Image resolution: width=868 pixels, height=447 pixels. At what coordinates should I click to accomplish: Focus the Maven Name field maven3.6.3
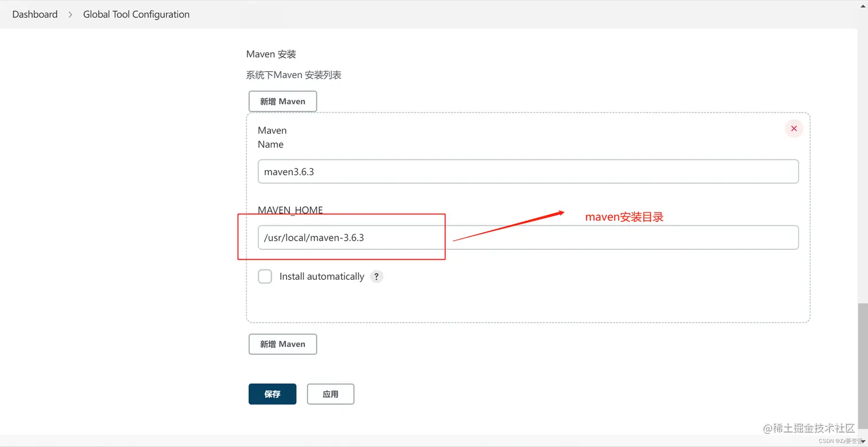tap(528, 171)
